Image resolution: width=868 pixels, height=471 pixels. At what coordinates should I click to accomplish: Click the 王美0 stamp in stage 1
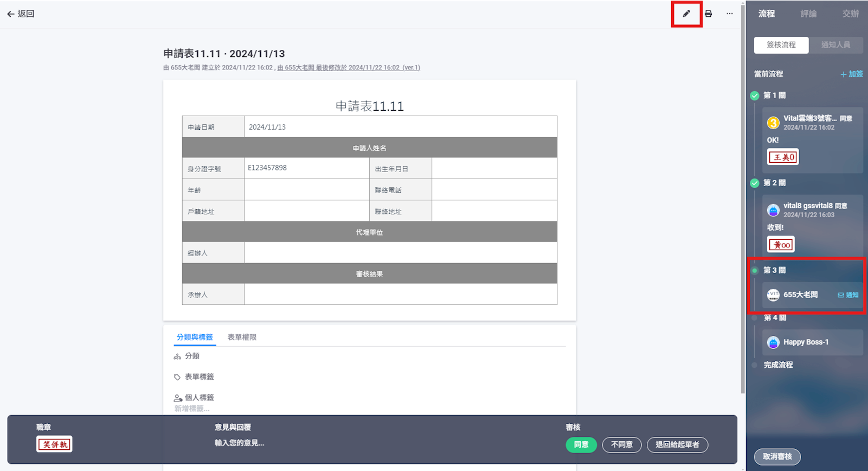coord(783,157)
